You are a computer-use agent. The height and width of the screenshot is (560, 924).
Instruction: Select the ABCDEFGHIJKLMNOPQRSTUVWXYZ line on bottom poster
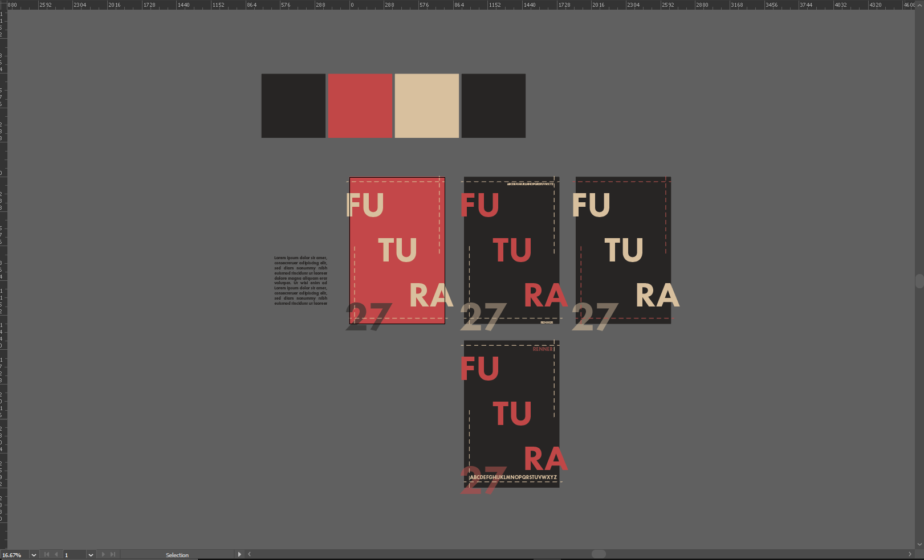coord(513,477)
